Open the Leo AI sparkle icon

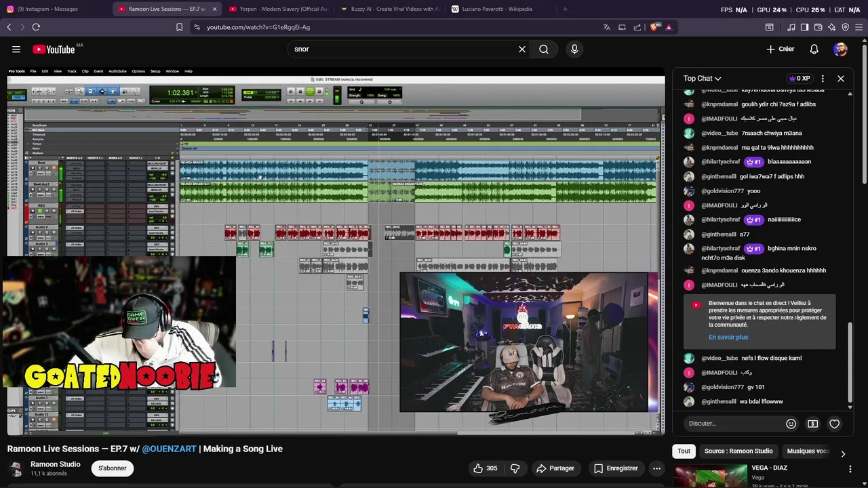click(831, 27)
